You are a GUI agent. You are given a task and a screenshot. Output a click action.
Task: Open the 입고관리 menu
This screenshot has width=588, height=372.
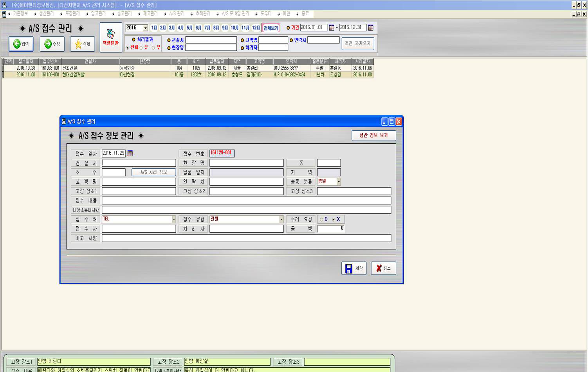click(x=98, y=14)
